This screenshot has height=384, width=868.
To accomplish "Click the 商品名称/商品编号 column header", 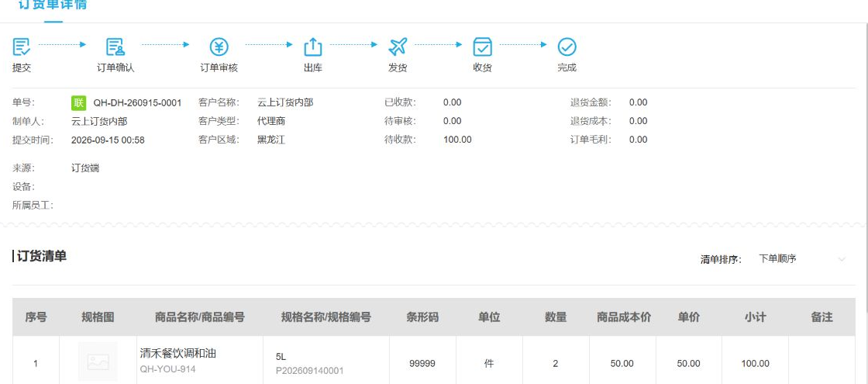I will point(200,317).
